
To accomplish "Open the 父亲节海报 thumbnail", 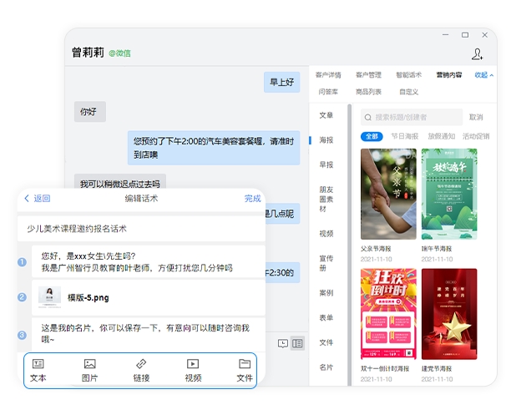I will (388, 195).
